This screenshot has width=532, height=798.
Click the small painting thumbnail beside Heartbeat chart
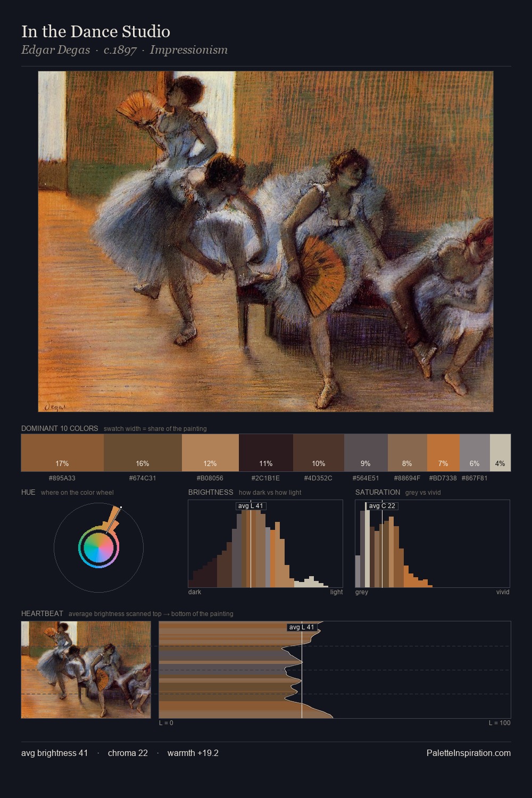[86, 670]
